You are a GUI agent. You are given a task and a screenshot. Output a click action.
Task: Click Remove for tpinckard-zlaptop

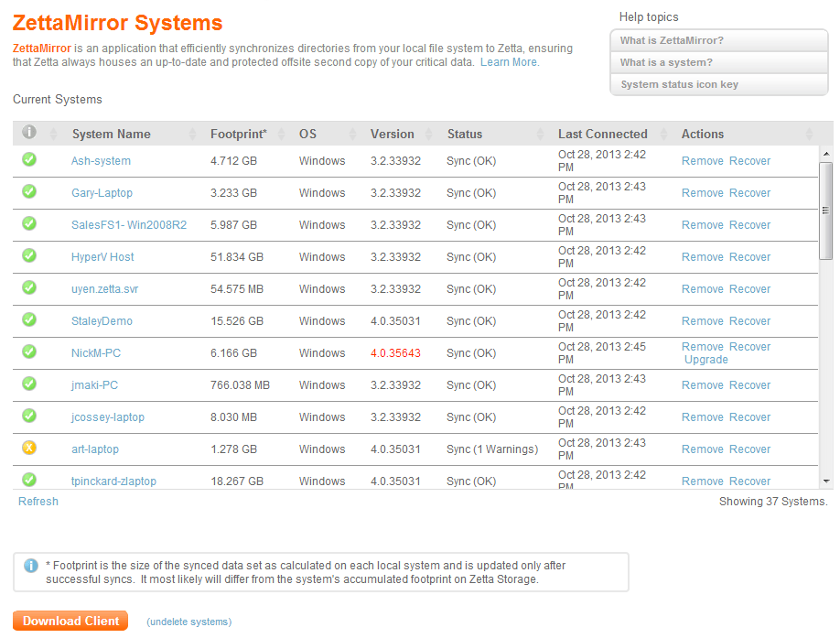pyautogui.click(x=703, y=481)
